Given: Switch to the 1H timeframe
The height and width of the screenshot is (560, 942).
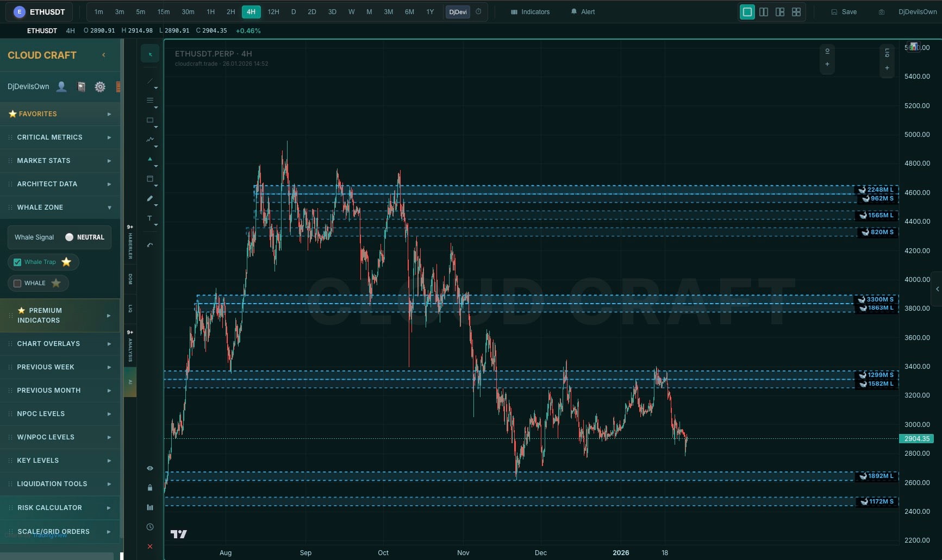Looking at the screenshot, I should tap(210, 12).
